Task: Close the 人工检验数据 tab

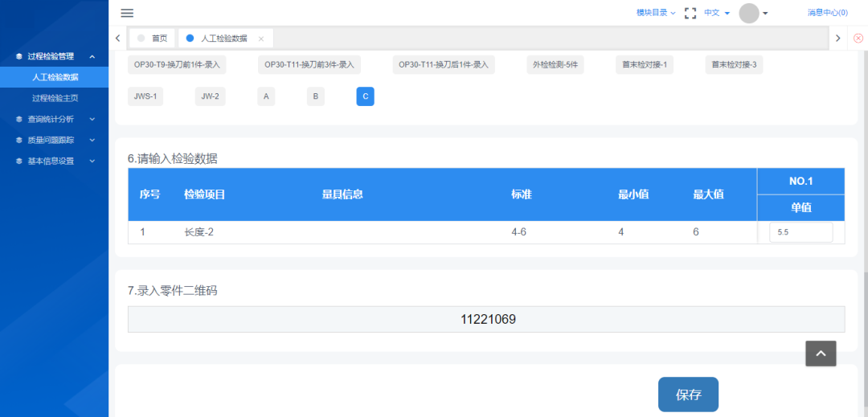Action: point(261,39)
